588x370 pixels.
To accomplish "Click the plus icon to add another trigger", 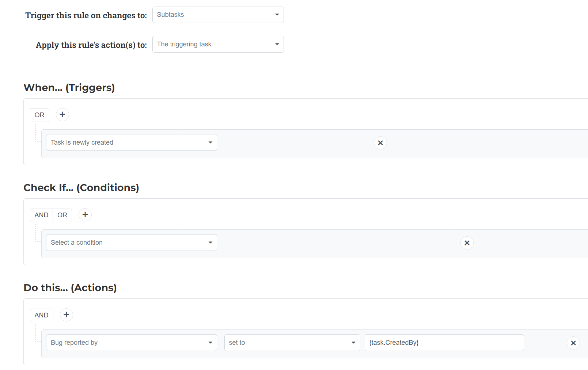I will [x=62, y=115].
